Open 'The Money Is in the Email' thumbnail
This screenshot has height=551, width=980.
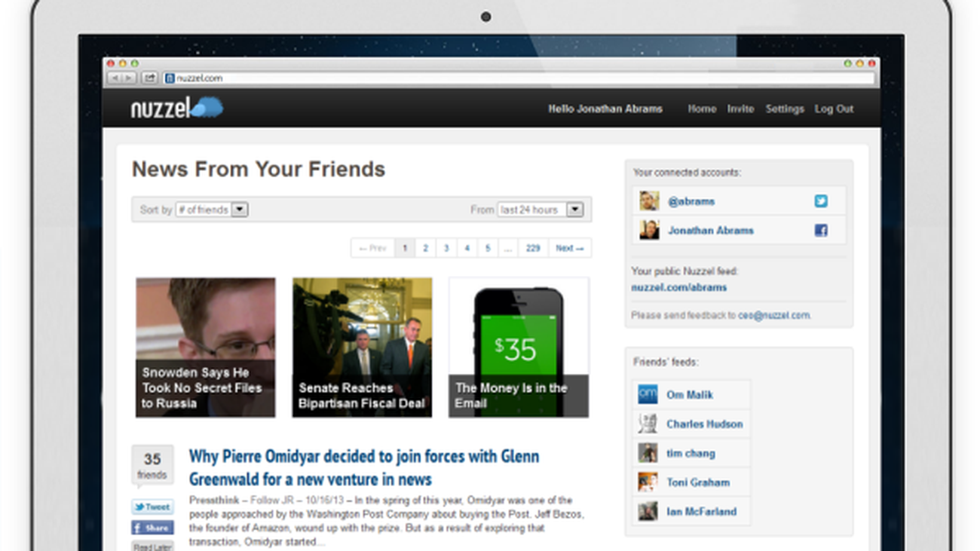pos(519,347)
